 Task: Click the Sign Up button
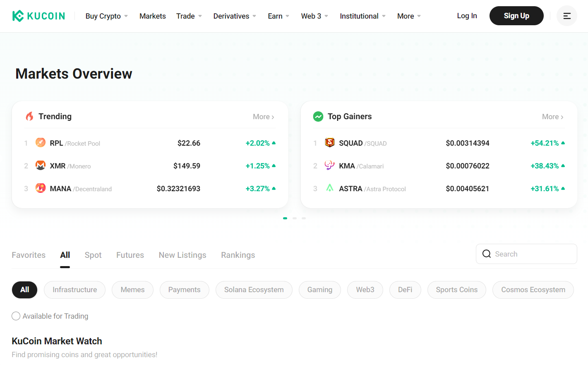click(x=516, y=16)
